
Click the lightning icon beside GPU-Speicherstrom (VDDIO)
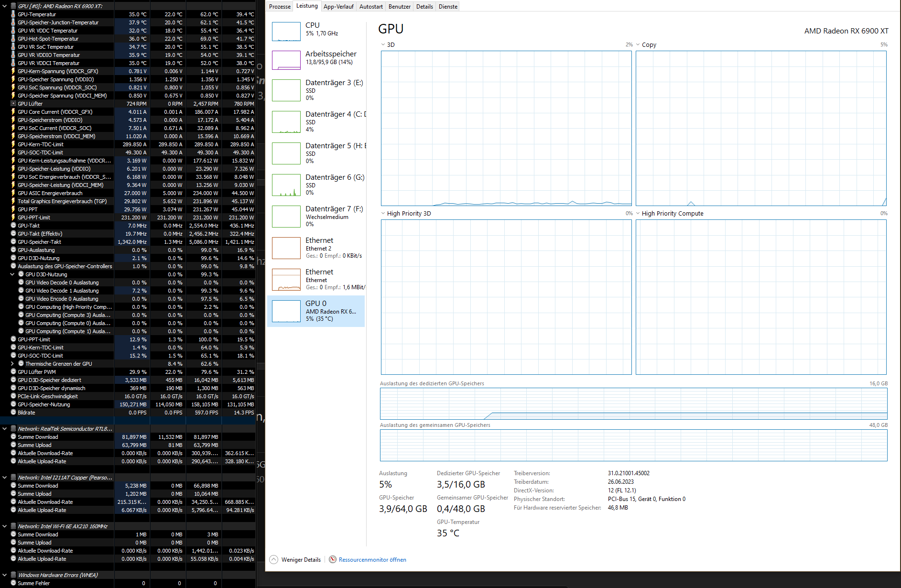[13, 120]
